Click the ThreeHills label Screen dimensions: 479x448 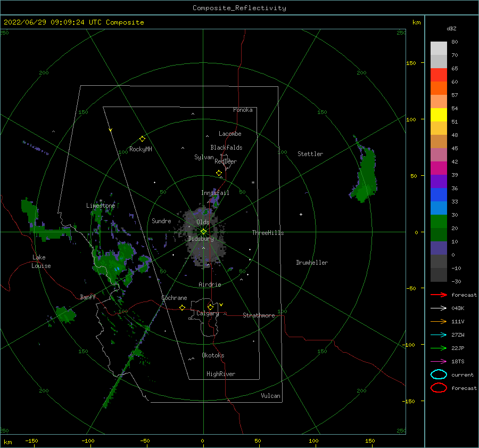[x=268, y=233]
